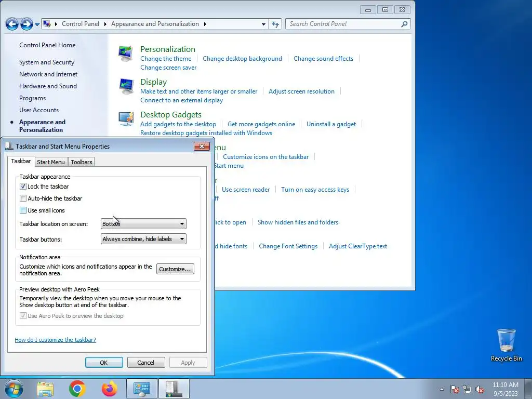Click Add gadgets to the desktop link
The height and width of the screenshot is (399, 532).
178,124
